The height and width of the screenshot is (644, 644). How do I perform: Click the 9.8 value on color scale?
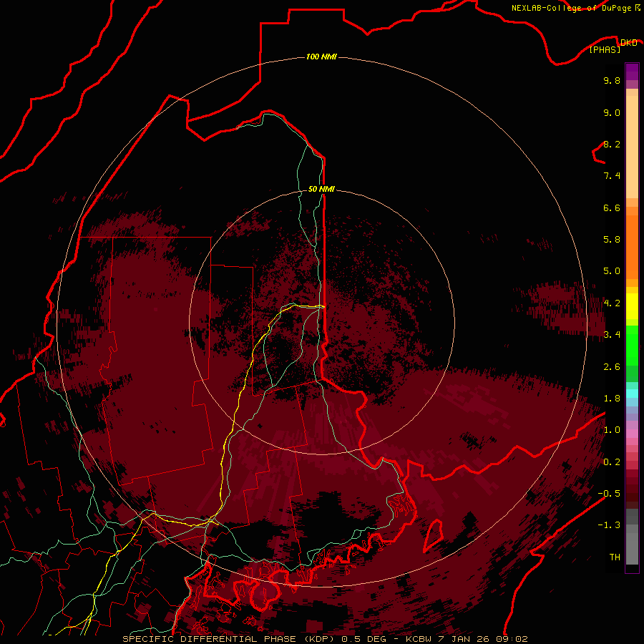click(x=612, y=80)
